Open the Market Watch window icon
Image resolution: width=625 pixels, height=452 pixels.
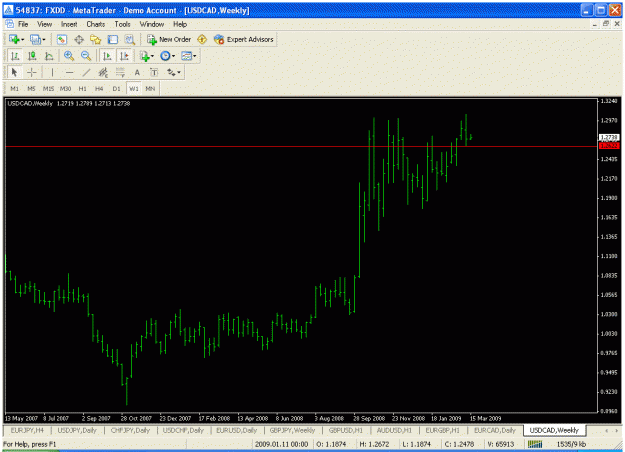[x=61, y=39]
